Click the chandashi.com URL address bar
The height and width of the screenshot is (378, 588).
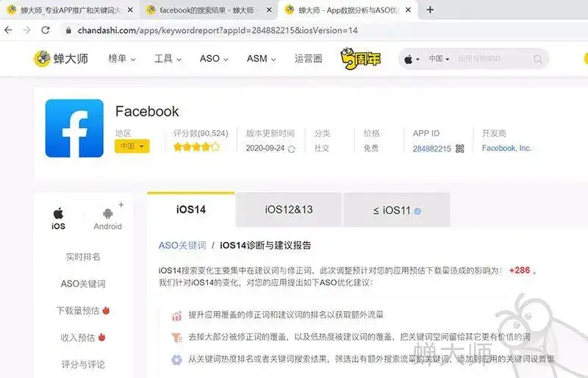(x=218, y=30)
